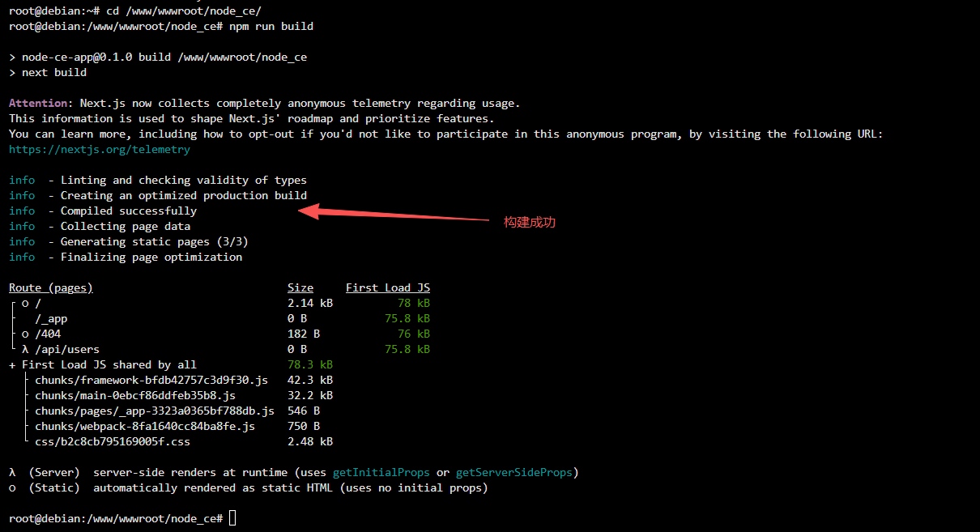The height and width of the screenshot is (532, 980).
Task: Click the bold 'Attention' warning label
Action: point(40,103)
